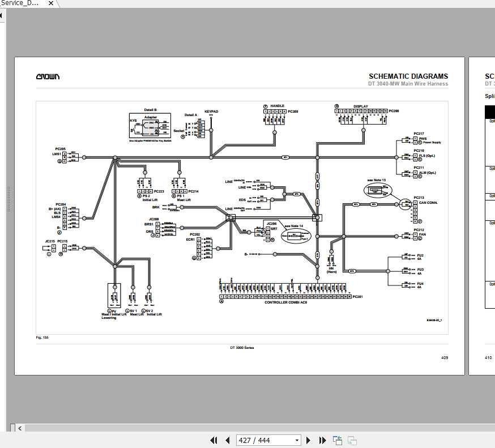The width and height of the screenshot is (495, 448).
Task: Click the horizontal scrollbar track
Action: coord(259,428)
